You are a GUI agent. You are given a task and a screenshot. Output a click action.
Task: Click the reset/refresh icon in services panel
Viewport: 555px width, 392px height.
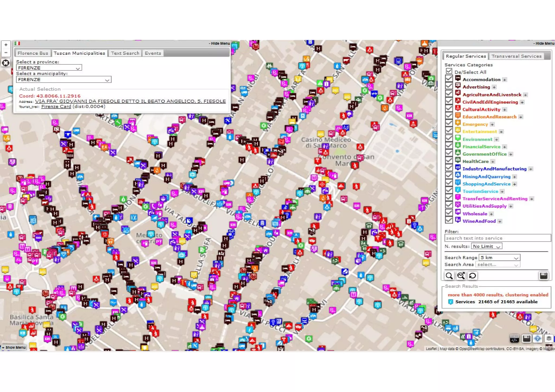pyautogui.click(x=472, y=276)
